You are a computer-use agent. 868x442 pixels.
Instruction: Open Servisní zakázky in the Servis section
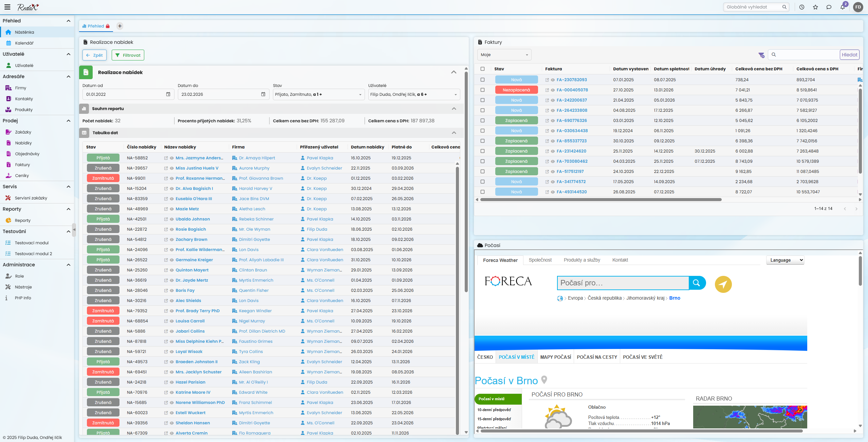tap(31, 198)
